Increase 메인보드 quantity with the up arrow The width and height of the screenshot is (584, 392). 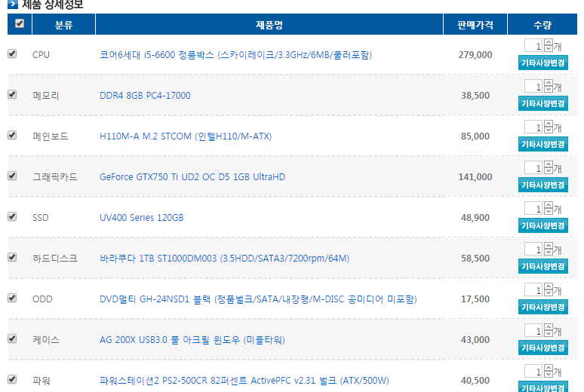(549, 123)
